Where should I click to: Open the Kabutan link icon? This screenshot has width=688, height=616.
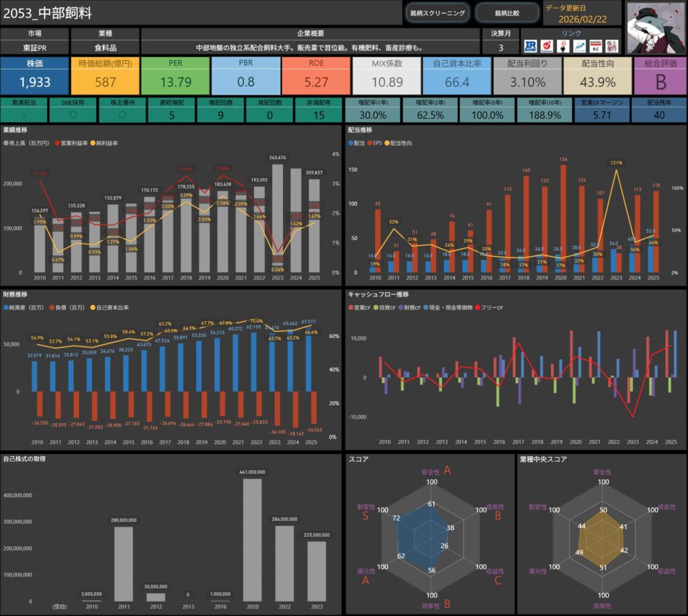546,46
